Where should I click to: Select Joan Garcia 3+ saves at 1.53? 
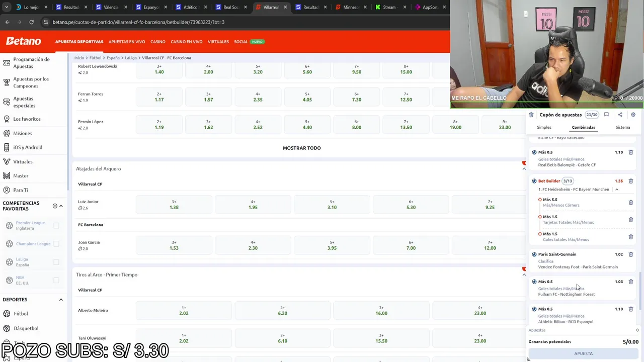[174, 245]
